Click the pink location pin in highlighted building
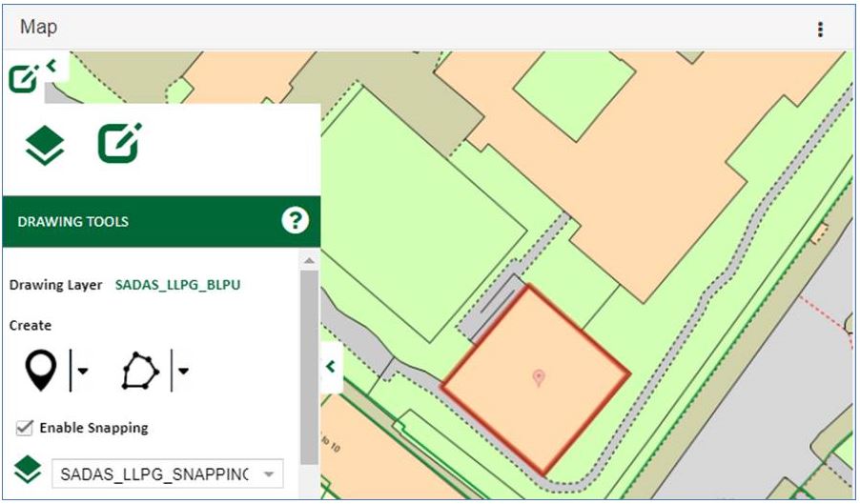 539,378
